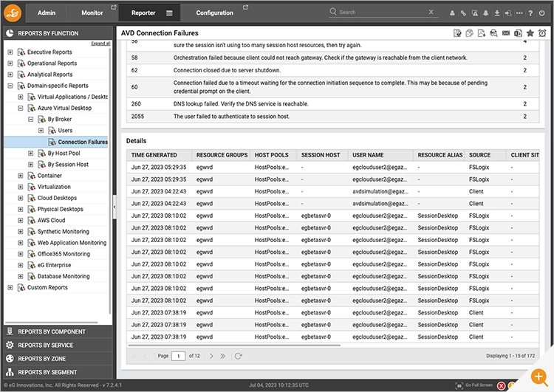This screenshot has height=392, width=554.
Task: Open Reports By Component panel
Action: [x=58, y=331]
